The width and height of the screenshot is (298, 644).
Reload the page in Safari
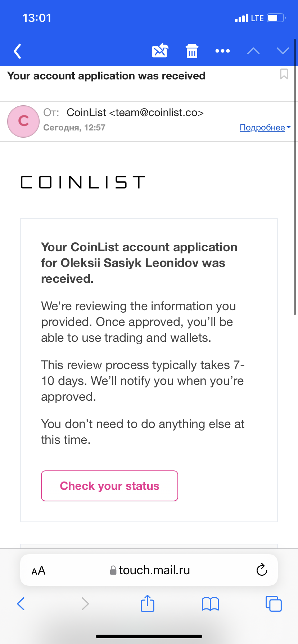tap(262, 570)
